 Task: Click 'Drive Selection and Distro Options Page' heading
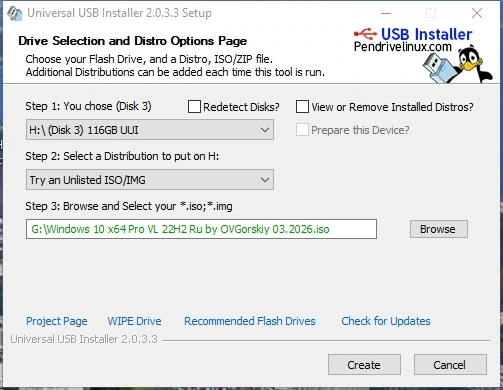pyautogui.click(x=133, y=41)
